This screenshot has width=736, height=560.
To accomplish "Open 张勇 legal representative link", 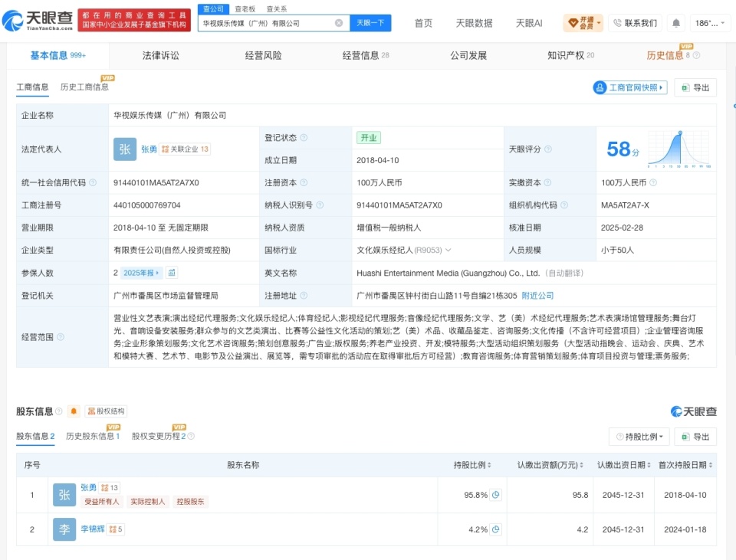I will (x=149, y=149).
